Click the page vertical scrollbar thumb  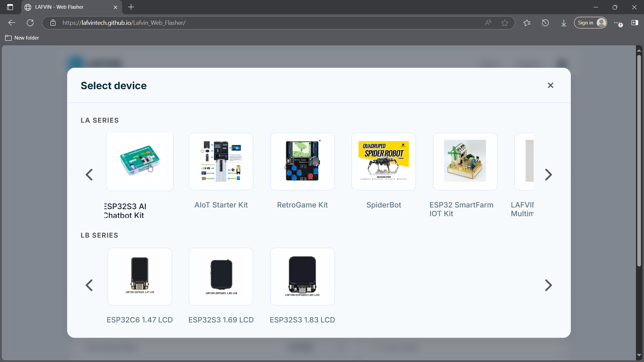(x=639, y=161)
